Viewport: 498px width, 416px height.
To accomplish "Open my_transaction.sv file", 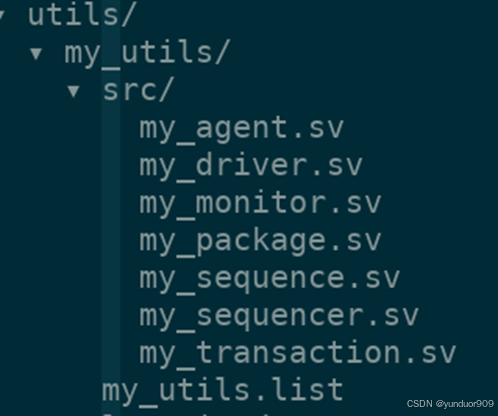I will [x=297, y=353].
